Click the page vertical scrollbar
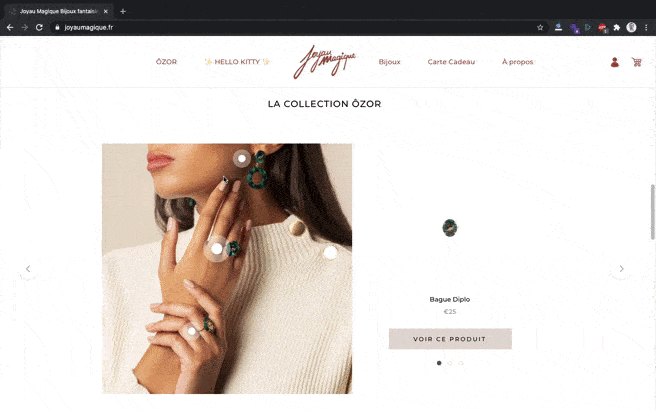The width and height of the screenshot is (656, 410). coord(653,212)
